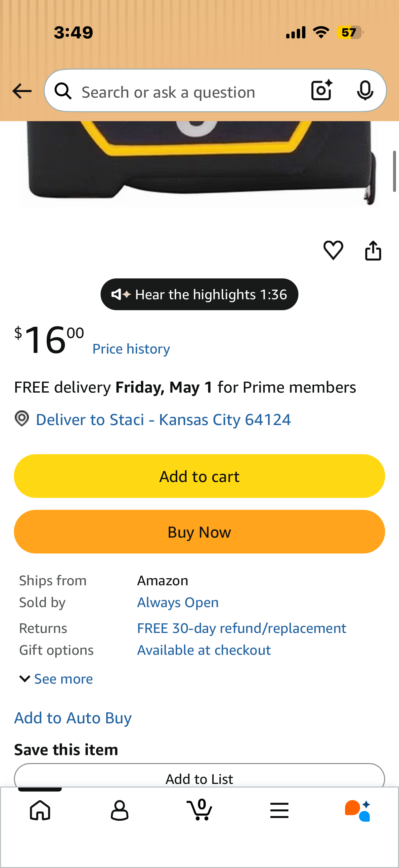Tap the share icon

(373, 250)
